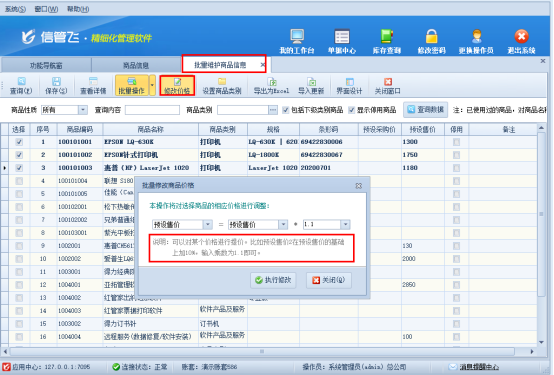The width and height of the screenshot is (554, 375).
Task: Click the 查询数据 button
Action: pos(426,110)
